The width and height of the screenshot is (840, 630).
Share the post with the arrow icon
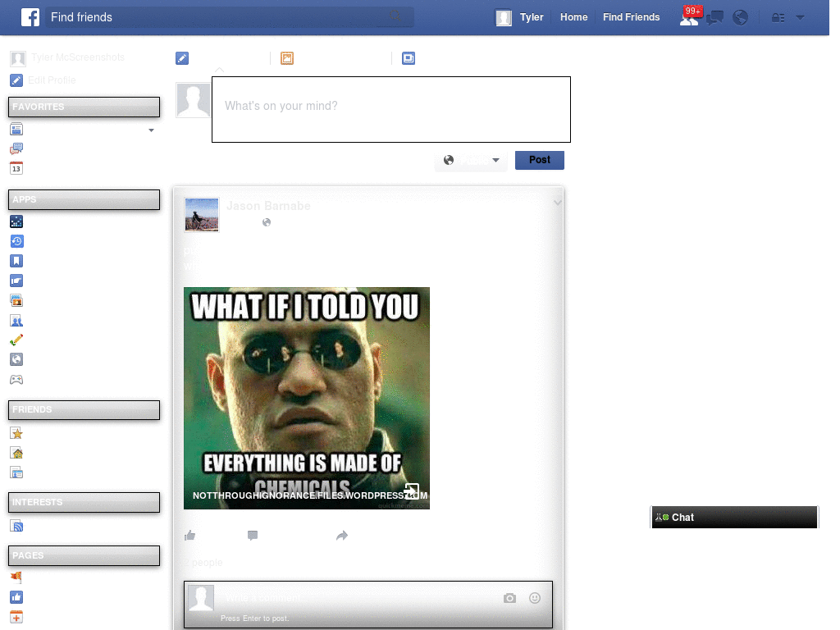[342, 535]
